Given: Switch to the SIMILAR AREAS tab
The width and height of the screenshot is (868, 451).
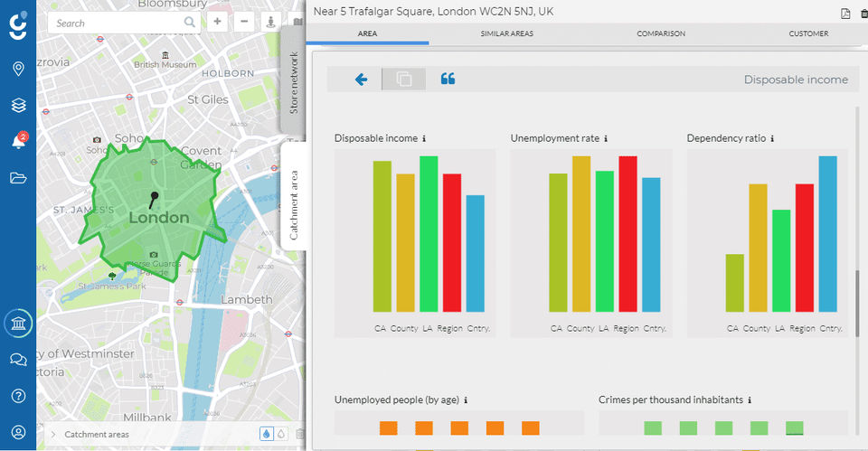Looking at the screenshot, I should 506,33.
